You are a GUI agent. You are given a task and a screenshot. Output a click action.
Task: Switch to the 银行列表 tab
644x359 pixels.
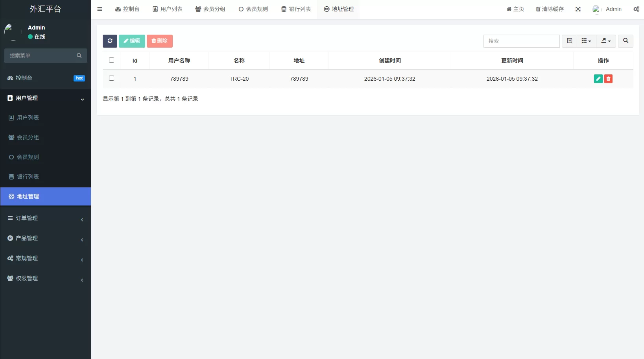(x=296, y=9)
